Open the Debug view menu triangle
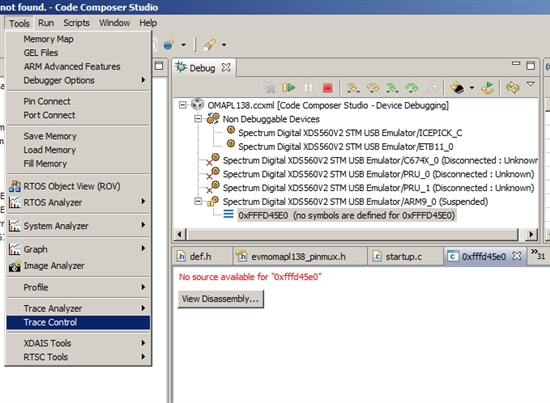The height and width of the screenshot is (403, 550). (531, 84)
